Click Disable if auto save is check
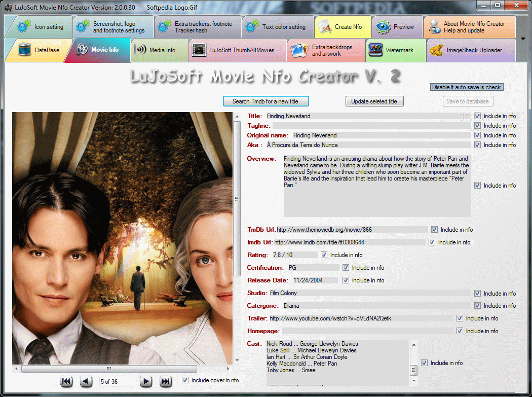532x397 pixels. coord(467,87)
